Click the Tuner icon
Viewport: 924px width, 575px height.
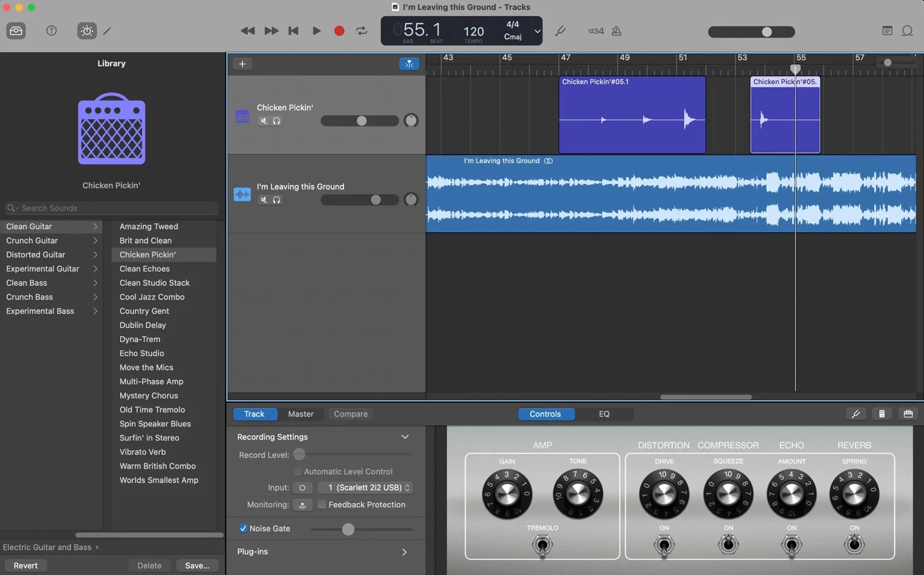[560, 31]
